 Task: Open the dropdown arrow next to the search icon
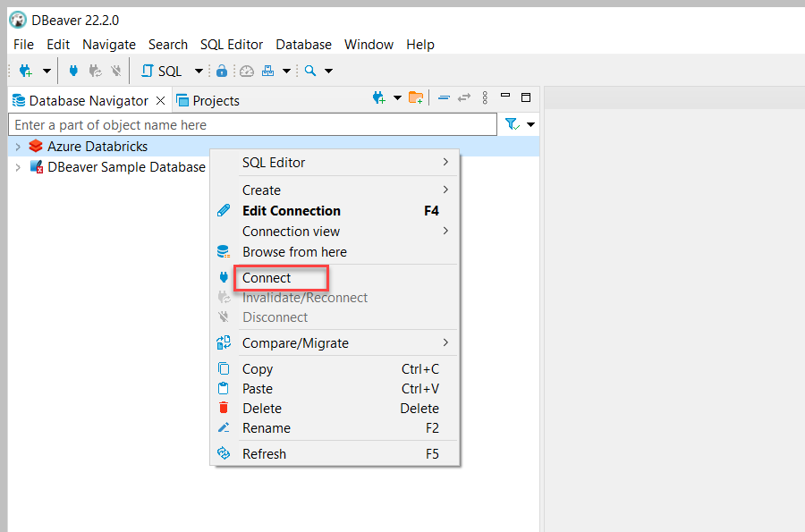tap(328, 71)
